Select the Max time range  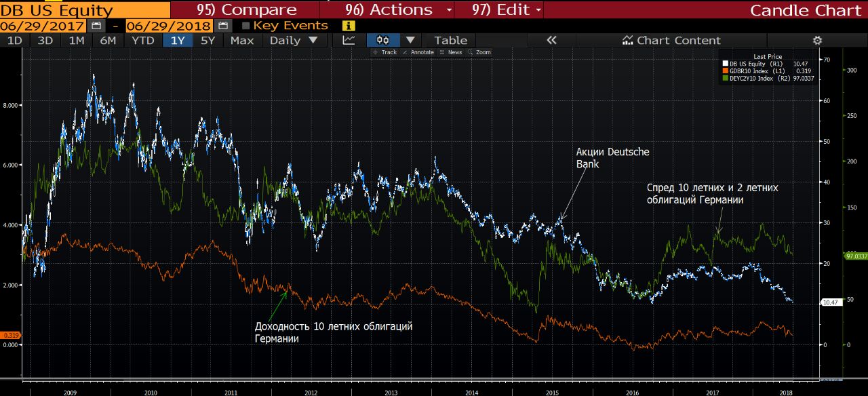(x=242, y=40)
